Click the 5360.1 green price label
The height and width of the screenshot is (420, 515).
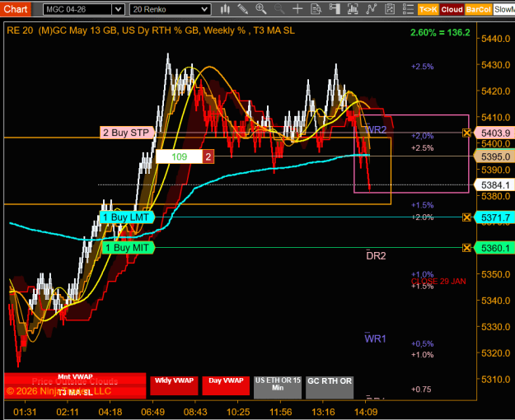click(x=494, y=248)
